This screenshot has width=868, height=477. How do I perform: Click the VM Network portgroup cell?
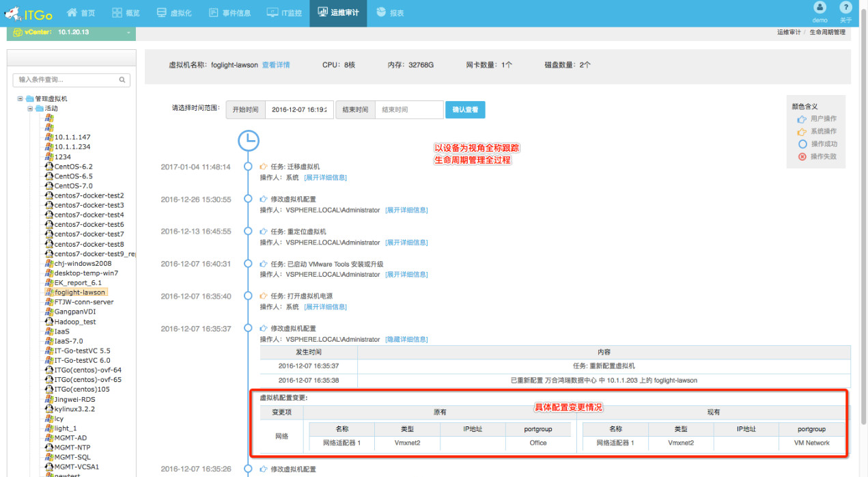[x=812, y=443]
